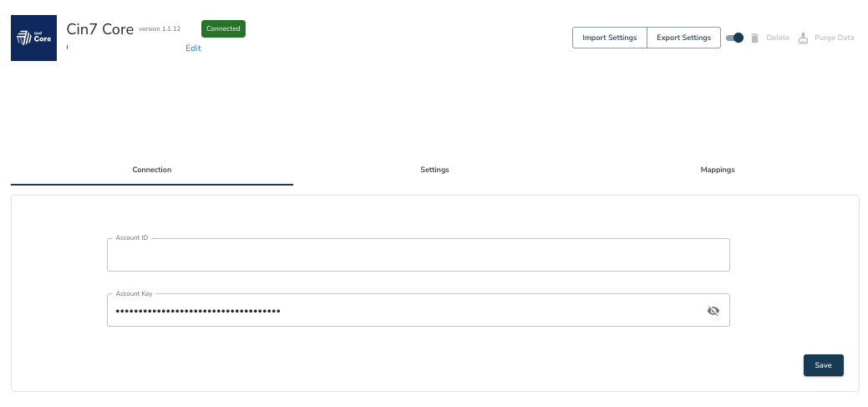Viewport: 868px width, 407px height.
Task: Click the green Connected status badge
Action: (x=223, y=28)
